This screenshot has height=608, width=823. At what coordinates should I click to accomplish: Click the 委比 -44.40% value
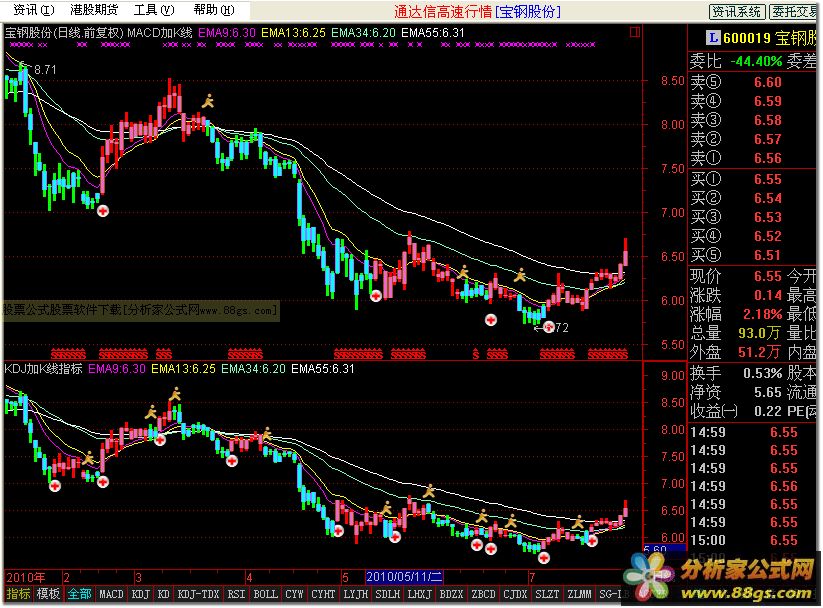[x=756, y=61]
